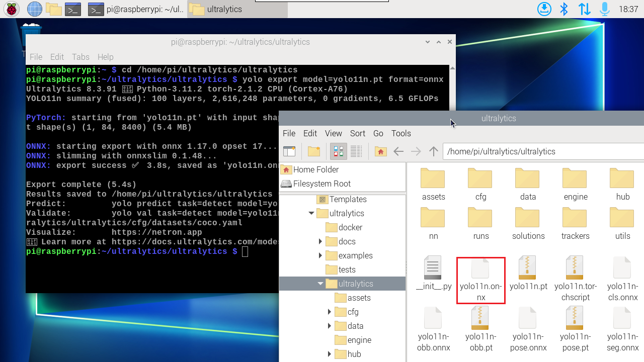Select the yolo11n.torchscript file
Screen dimensions: 644x362
(575, 279)
